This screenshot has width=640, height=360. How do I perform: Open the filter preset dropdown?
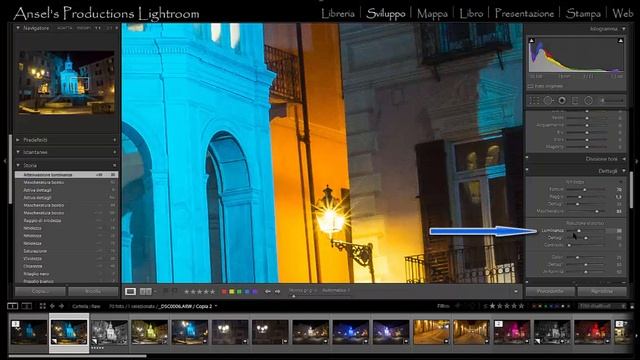(602, 306)
